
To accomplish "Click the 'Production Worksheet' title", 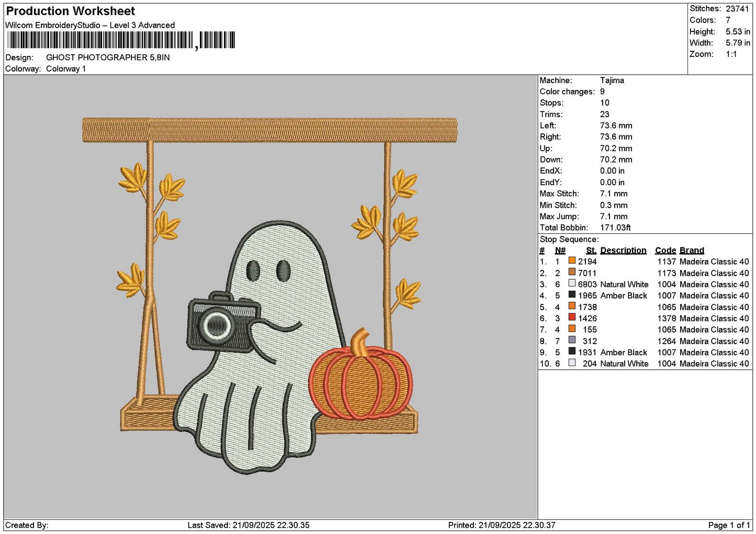I will [x=71, y=11].
